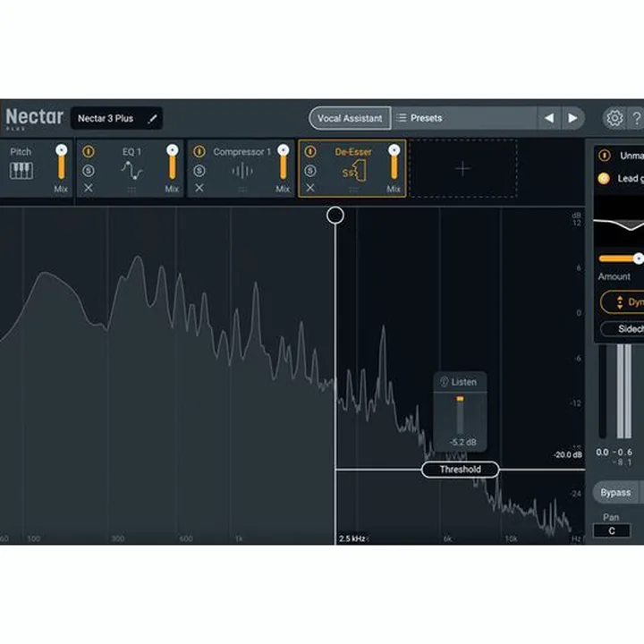The height and width of the screenshot is (644, 644).
Task: Click the -20.0 dB threshold value
Action: click(x=568, y=455)
